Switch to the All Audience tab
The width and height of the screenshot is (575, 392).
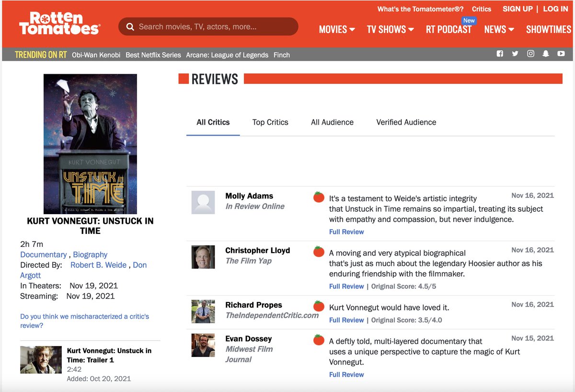332,122
